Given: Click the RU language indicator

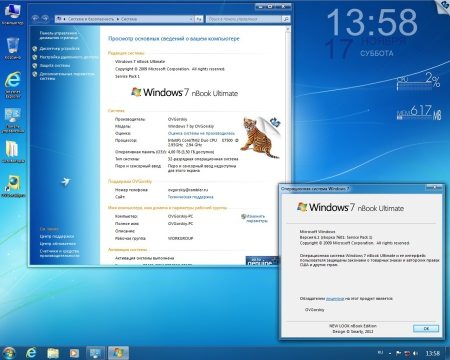Looking at the screenshot, I should click(x=380, y=352).
